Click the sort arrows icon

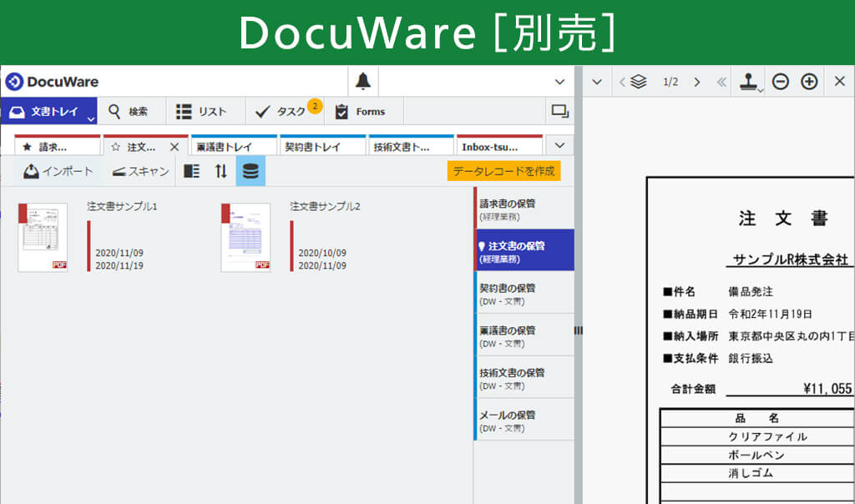(220, 171)
